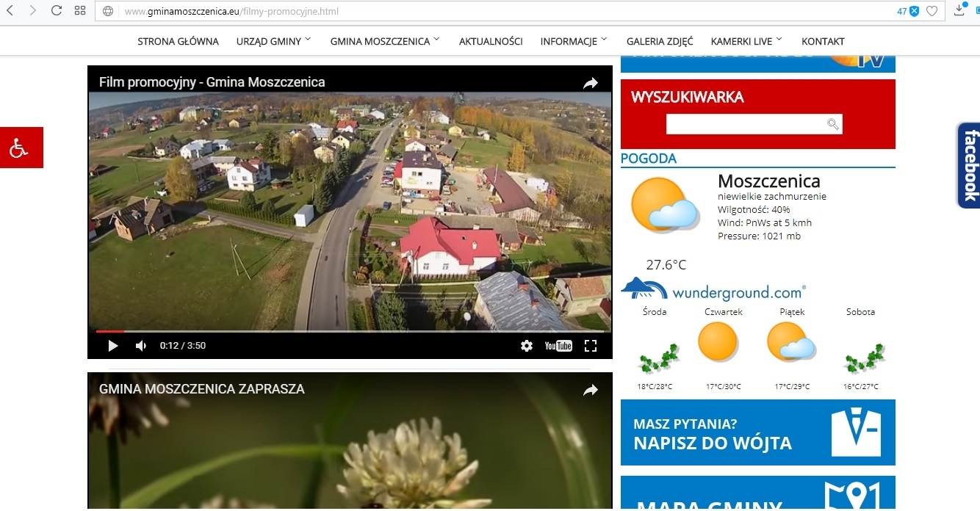980x511 pixels.
Task: Open the Aktualności menu item
Action: click(x=491, y=42)
